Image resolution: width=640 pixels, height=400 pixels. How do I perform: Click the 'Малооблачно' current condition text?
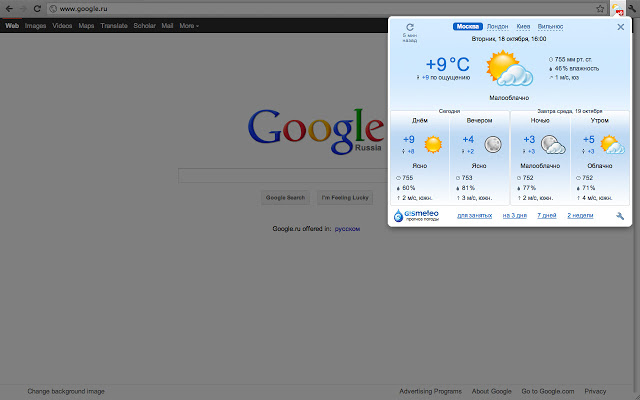tap(509, 98)
